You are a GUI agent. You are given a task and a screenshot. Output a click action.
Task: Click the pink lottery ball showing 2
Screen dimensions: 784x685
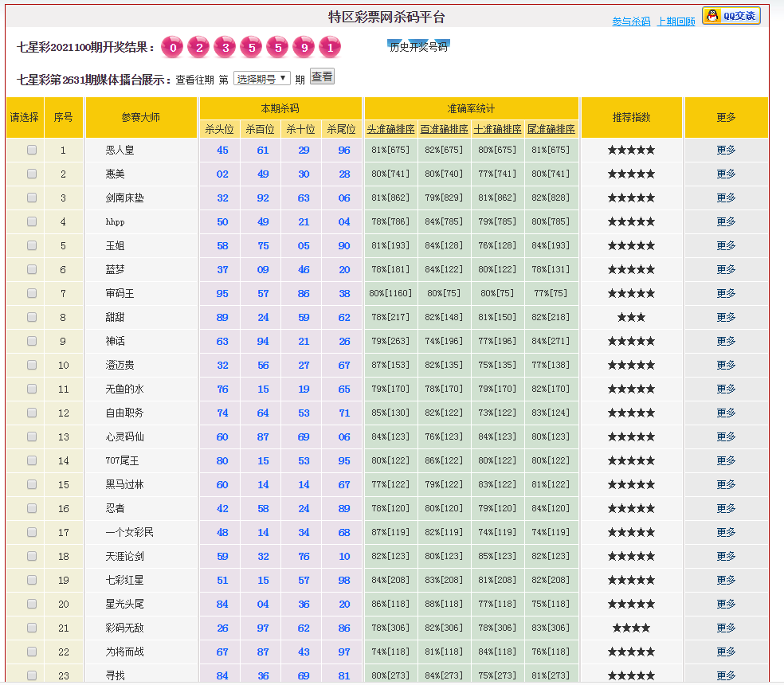pyautogui.click(x=198, y=48)
